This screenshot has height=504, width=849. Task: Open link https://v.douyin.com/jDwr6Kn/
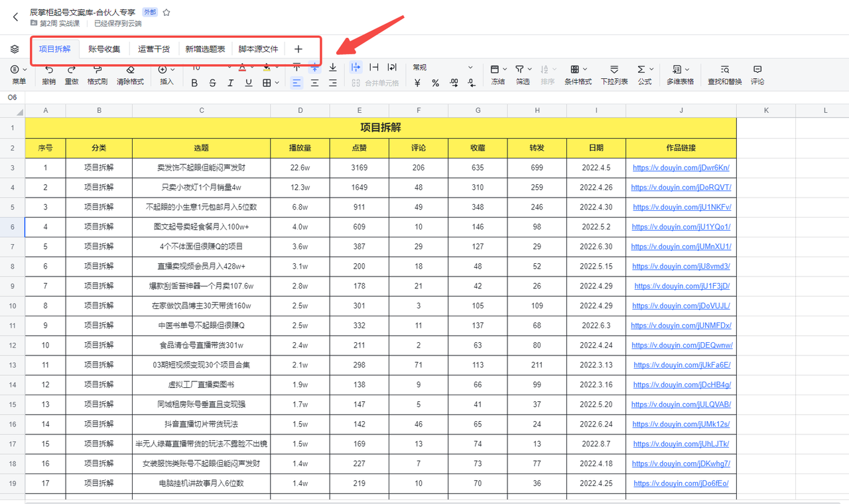click(x=681, y=168)
